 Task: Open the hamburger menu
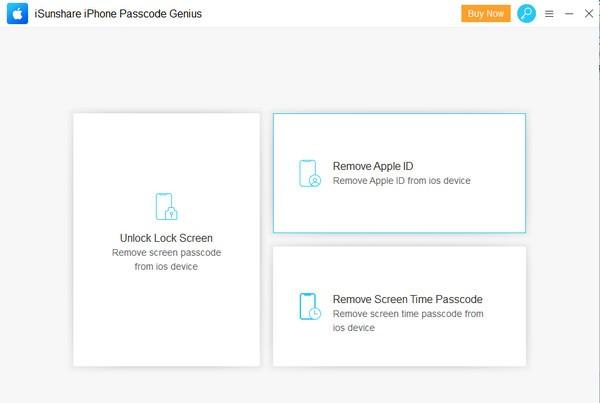pos(549,14)
